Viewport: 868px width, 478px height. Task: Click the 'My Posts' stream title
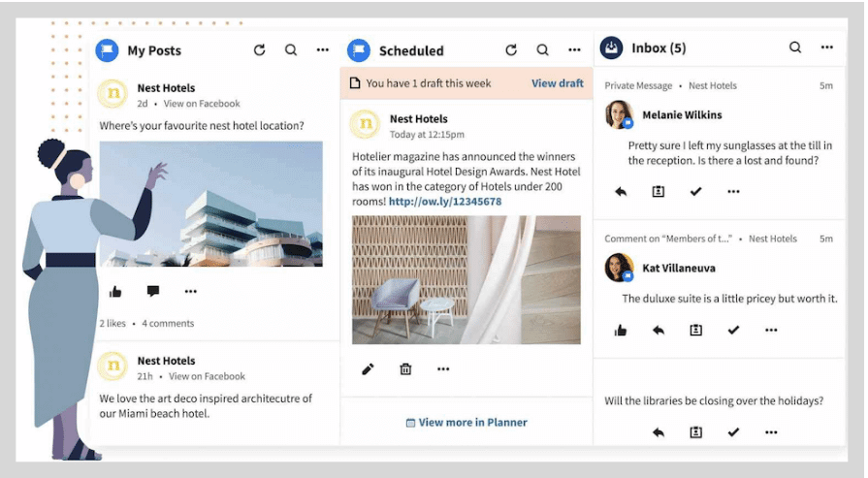click(x=154, y=50)
